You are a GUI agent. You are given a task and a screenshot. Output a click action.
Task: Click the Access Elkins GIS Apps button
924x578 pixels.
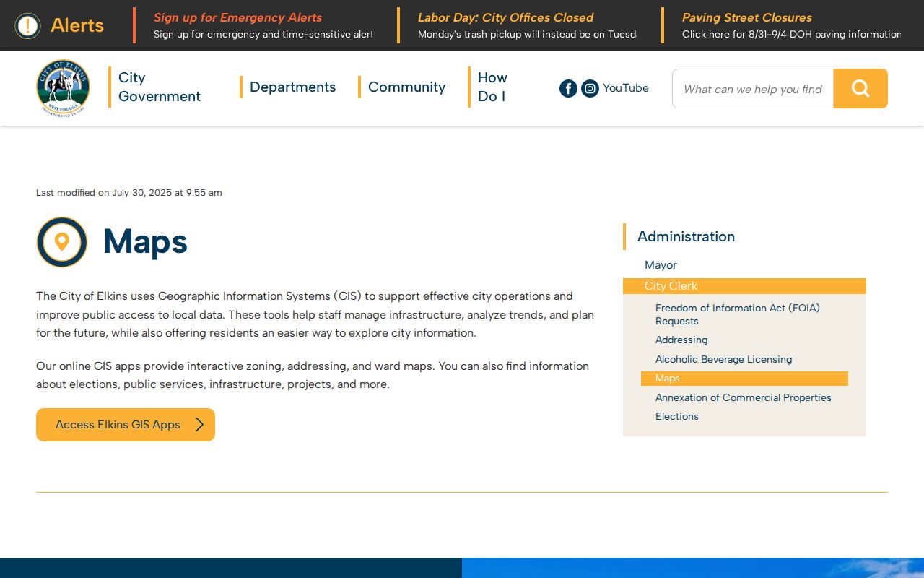pos(126,425)
